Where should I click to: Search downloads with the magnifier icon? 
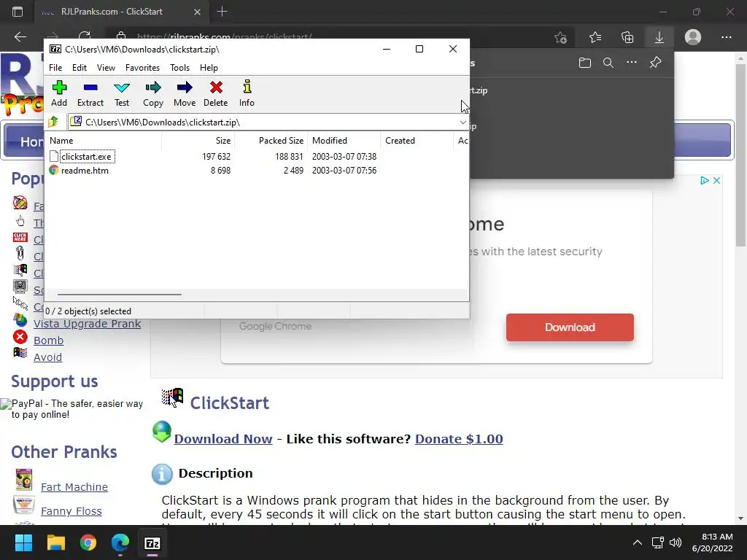608,63
